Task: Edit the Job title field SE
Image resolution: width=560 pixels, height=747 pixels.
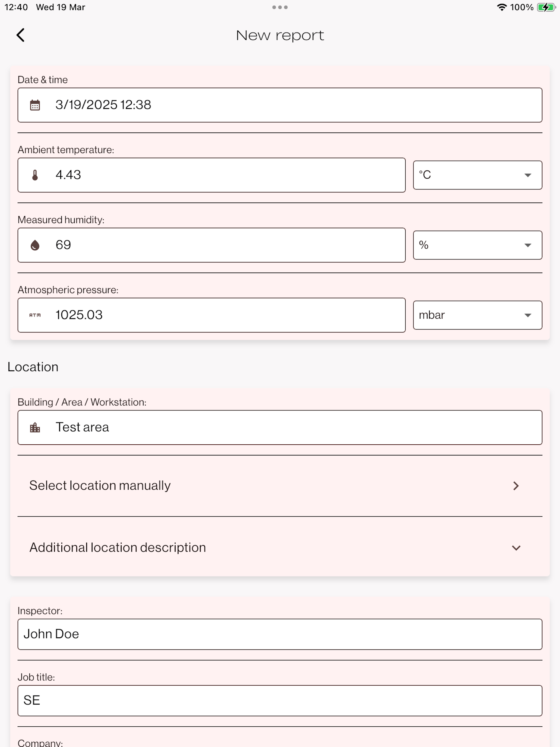Action: point(280,700)
